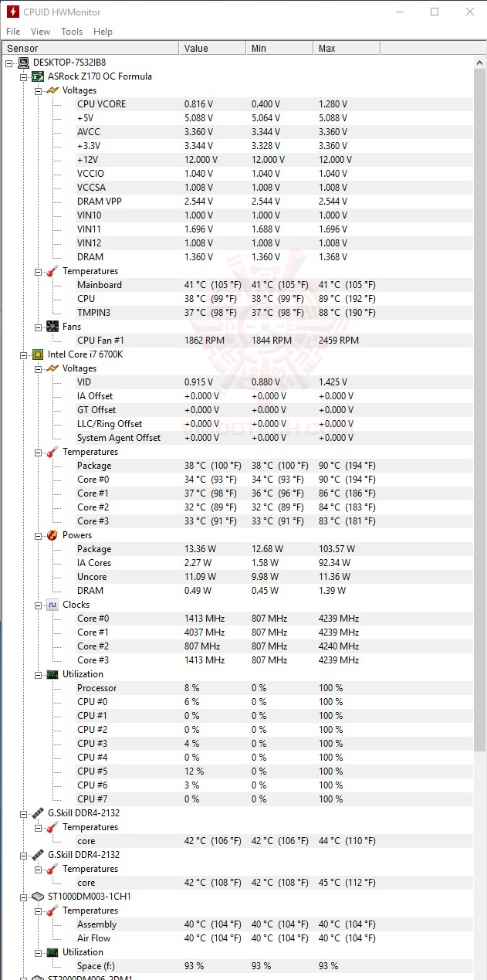Click the Intel Core i7 6700K chip icon

click(x=37, y=354)
